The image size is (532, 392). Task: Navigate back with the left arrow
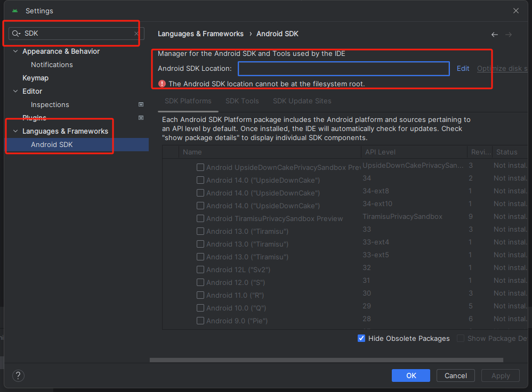(495, 34)
